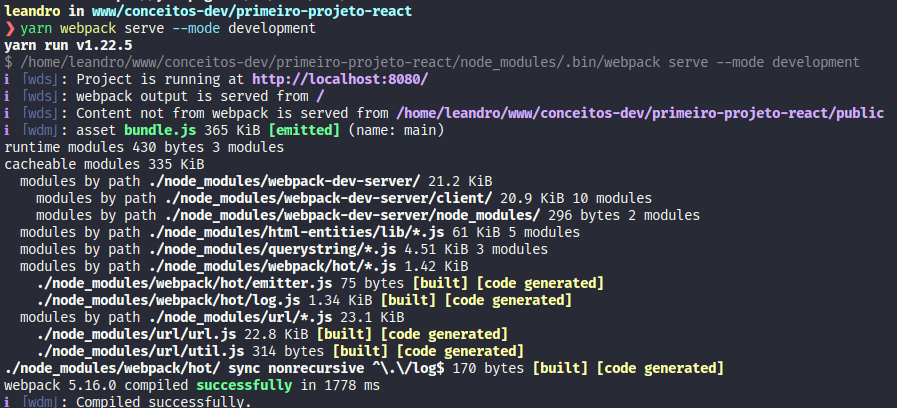Screen dimensions: 897x408
Task: Click 'webpack output is served from' text
Action: point(192,96)
